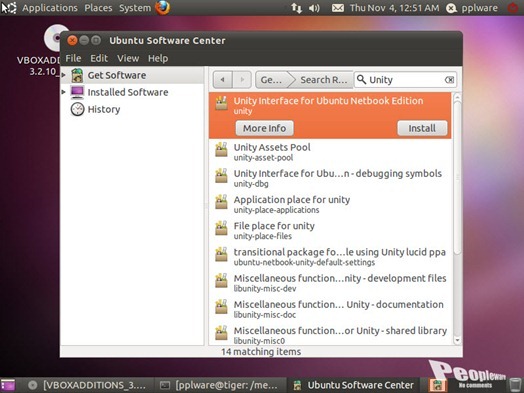
Task: Click the package icon of selected unity entry
Action: click(221, 103)
